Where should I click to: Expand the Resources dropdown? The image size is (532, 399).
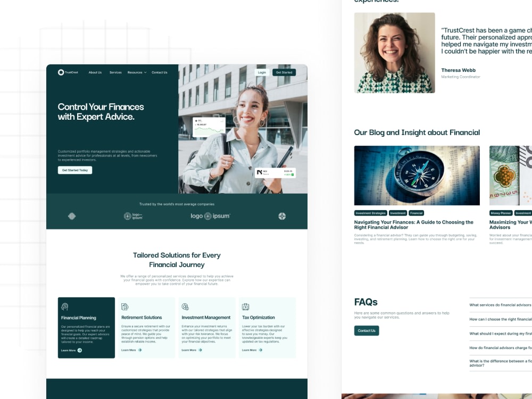[137, 72]
